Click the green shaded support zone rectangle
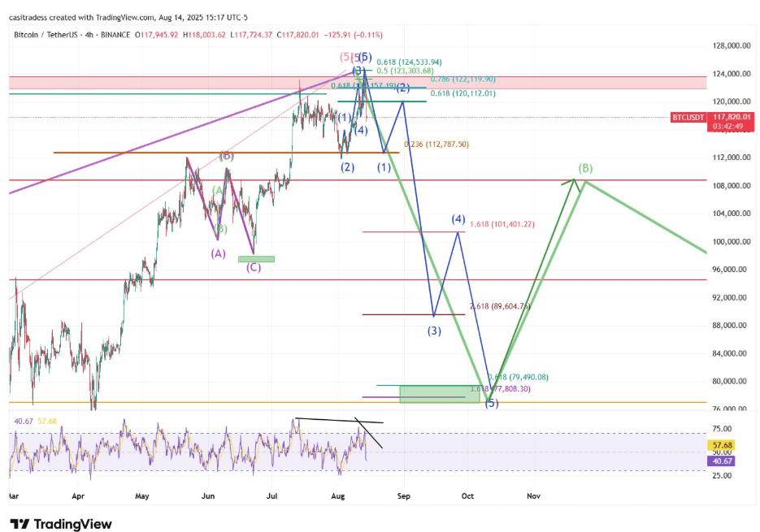This screenshot has width=760, height=532. point(439,395)
